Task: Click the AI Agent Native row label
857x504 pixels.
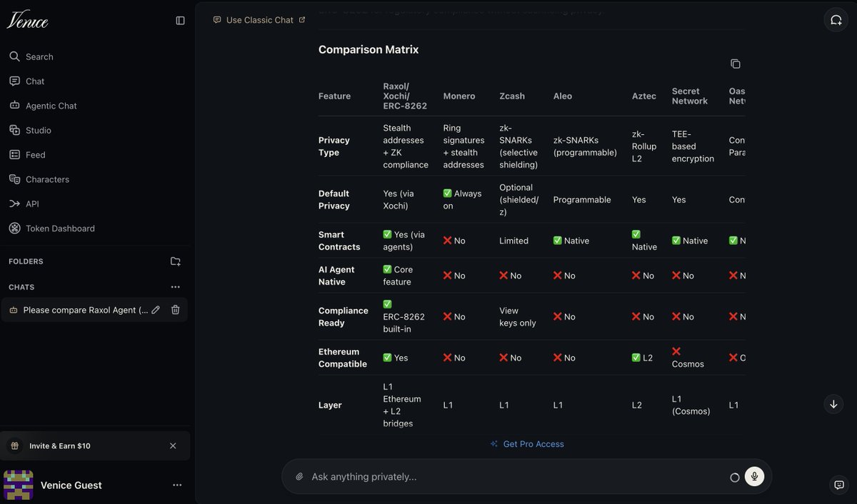Action: (x=336, y=276)
